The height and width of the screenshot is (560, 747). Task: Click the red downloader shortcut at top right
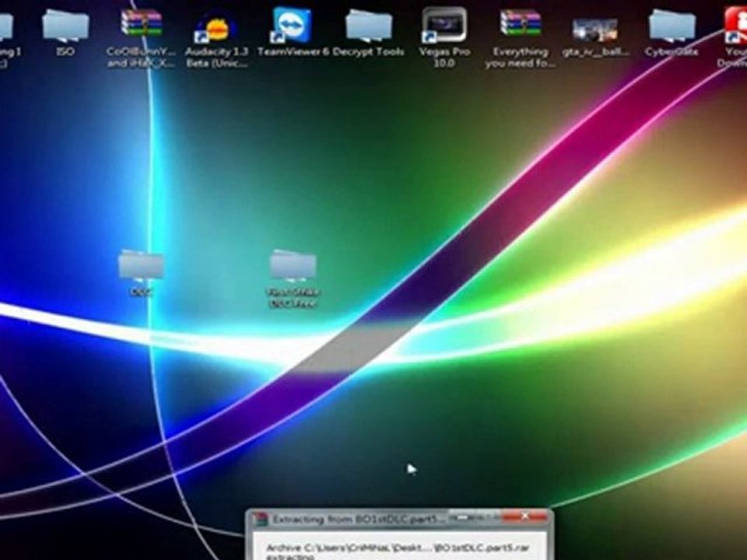coord(735,25)
